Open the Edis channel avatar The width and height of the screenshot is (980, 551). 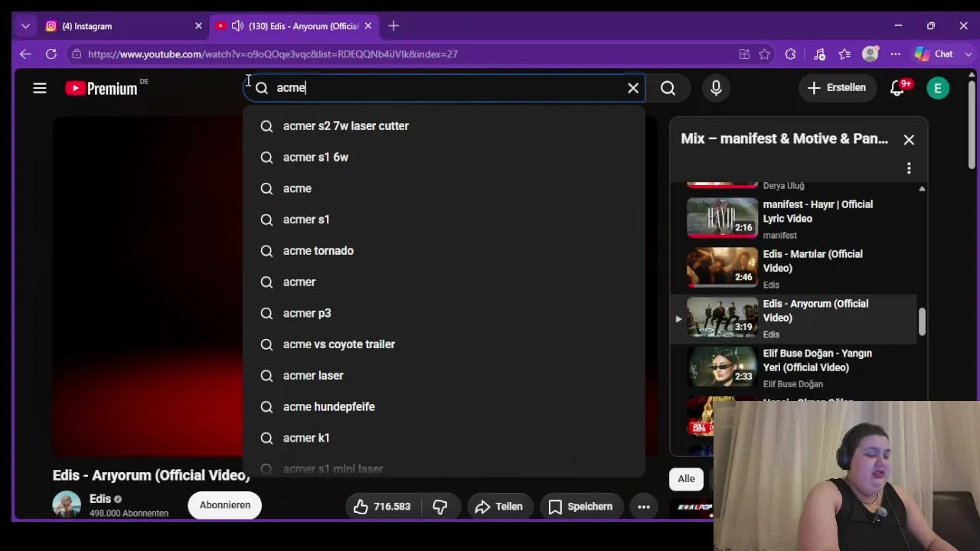click(x=67, y=505)
